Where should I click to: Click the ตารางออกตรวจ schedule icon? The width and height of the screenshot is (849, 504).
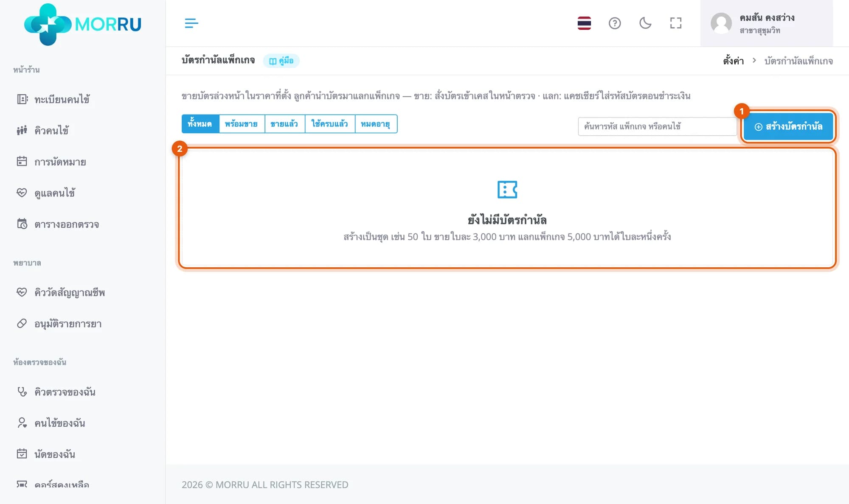click(22, 224)
